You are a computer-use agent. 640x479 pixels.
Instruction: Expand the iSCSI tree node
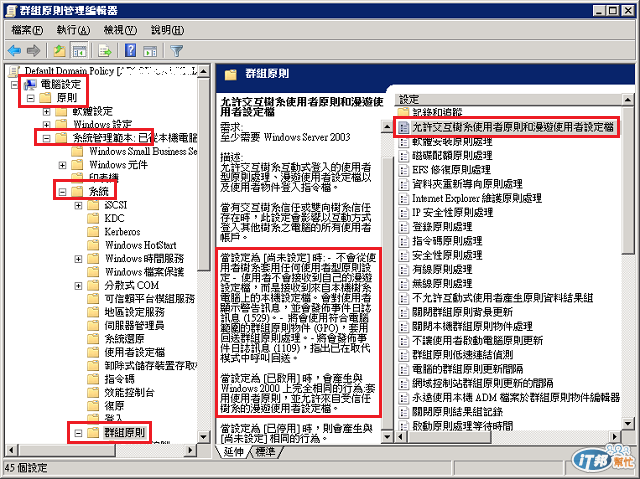pyautogui.click(x=78, y=205)
